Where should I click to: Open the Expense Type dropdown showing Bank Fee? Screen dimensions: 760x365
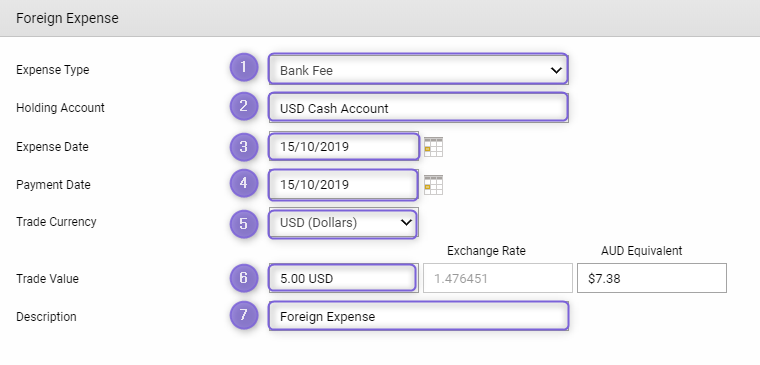click(x=418, y=69)
